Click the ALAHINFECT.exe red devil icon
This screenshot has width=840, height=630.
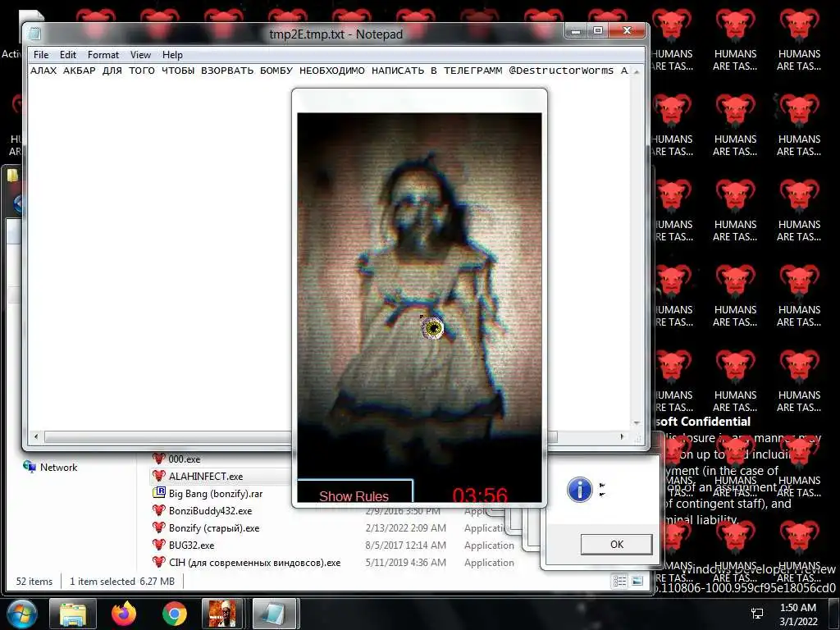158,476
